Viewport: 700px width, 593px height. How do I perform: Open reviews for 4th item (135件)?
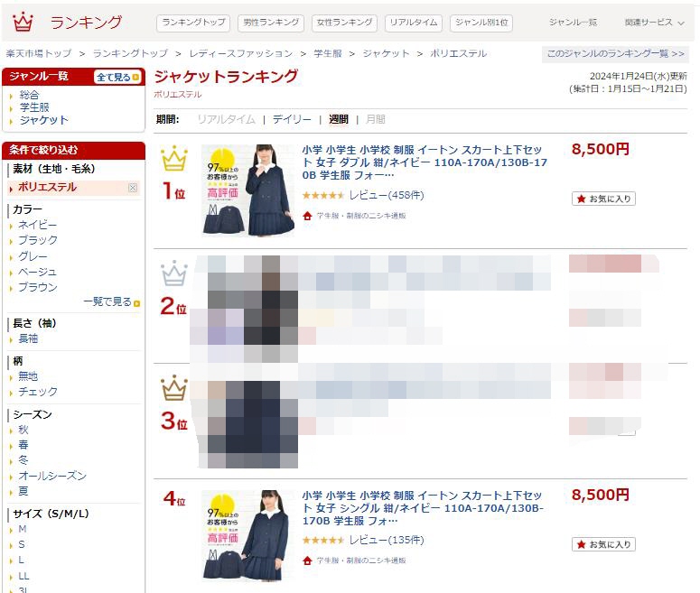pos(387,541)
